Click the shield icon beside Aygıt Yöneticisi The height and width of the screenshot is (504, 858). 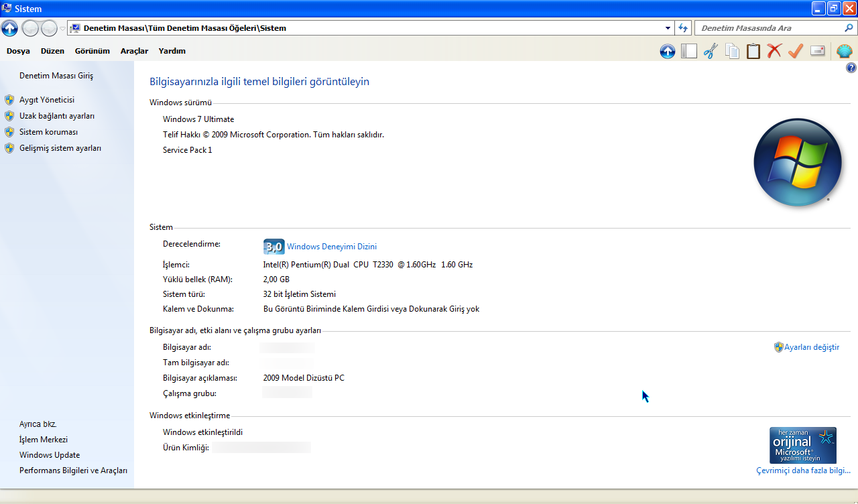click(9, 100)
